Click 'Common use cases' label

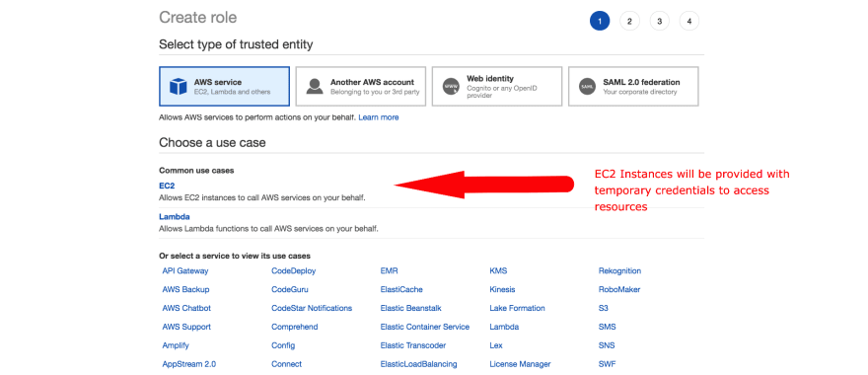(196, 170)
